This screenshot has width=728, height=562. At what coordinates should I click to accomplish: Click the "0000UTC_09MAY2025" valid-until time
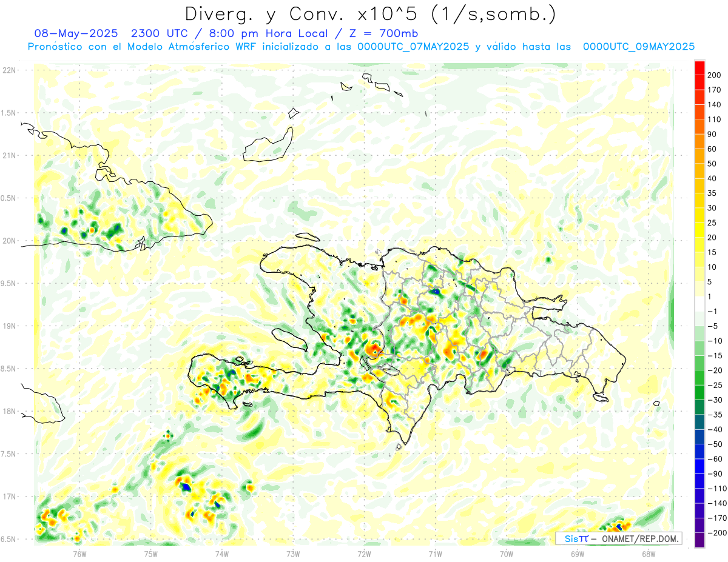[639, 47]
